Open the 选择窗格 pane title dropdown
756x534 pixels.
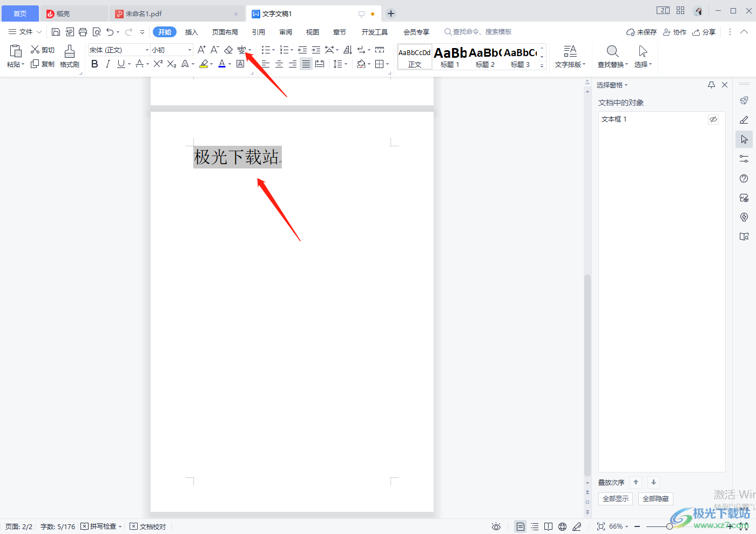point(612,85)
